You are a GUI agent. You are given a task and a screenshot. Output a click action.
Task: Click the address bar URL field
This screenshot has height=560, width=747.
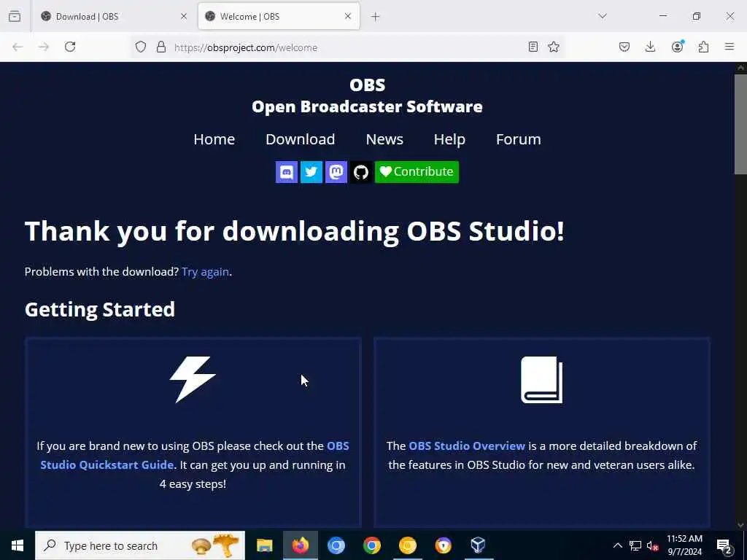point(348,47)
